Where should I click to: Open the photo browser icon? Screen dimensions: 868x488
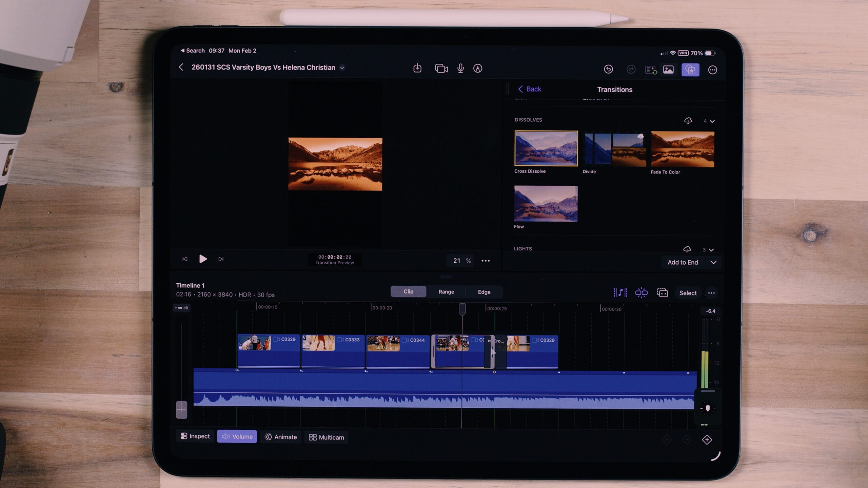tap(668, 70)
